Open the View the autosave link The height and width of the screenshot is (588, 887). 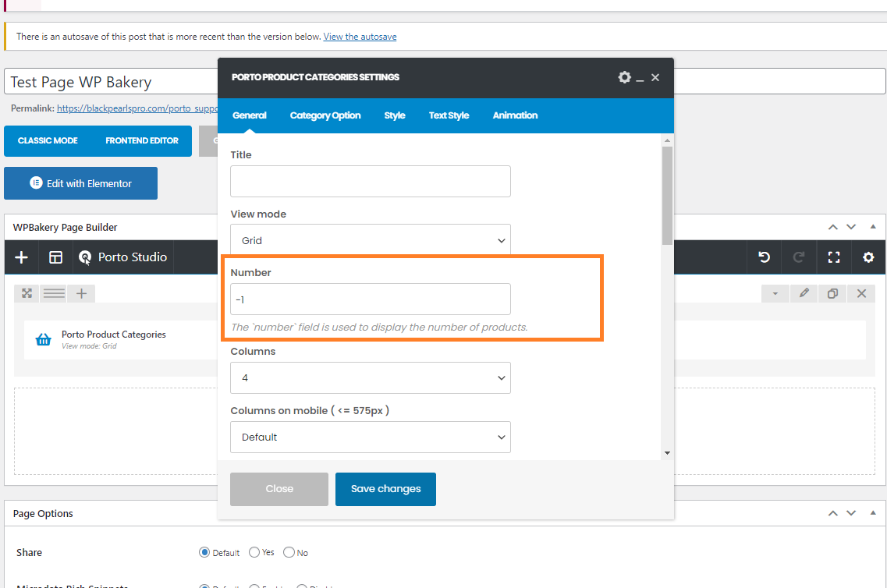coord(360,37)
